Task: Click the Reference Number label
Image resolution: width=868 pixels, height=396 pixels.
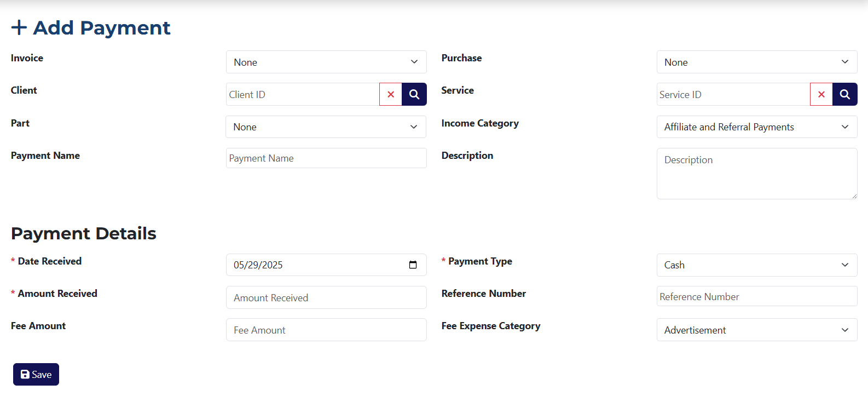Action: [484, 294]
